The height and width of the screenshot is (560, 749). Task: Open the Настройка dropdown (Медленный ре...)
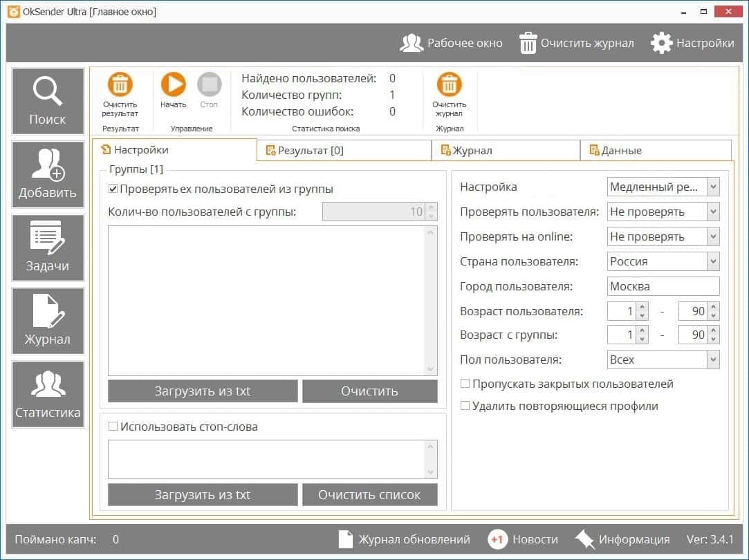click(x=663, y=187)
